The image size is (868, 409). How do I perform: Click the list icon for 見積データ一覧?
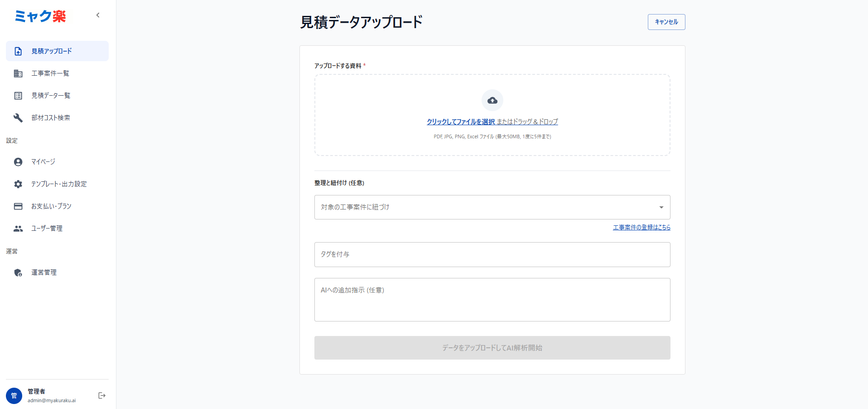tap(18, 96)
